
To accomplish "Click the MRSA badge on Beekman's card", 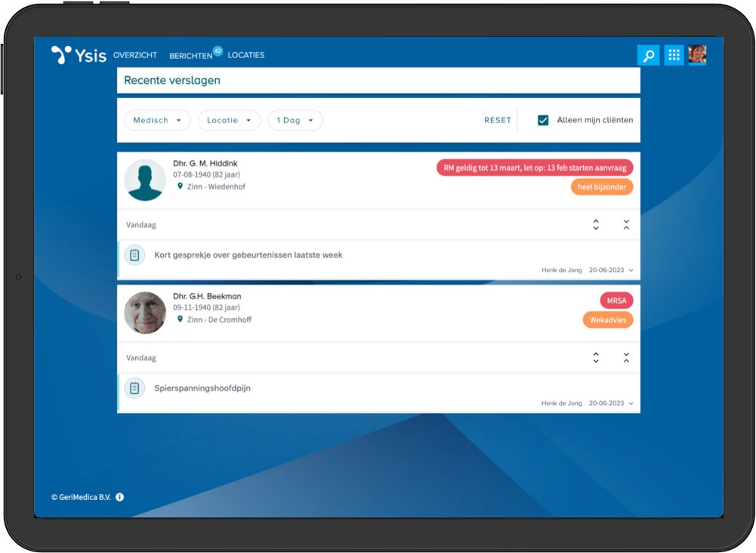I will pos(616,300).
